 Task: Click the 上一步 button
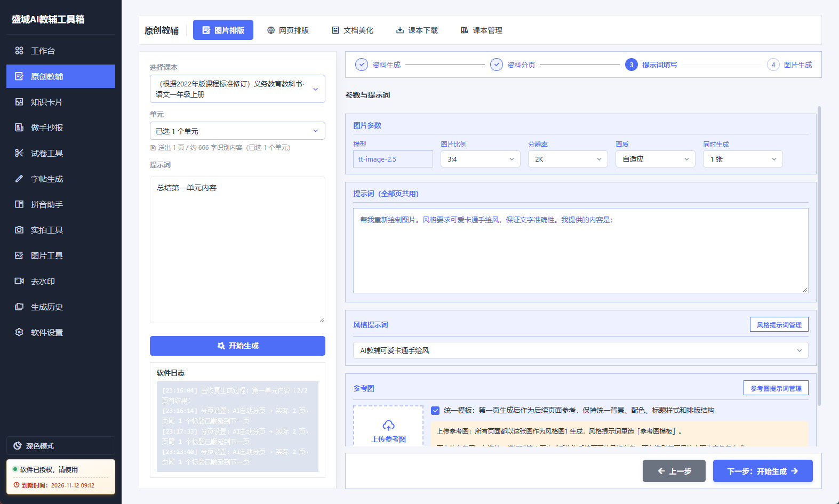point(674,471)
